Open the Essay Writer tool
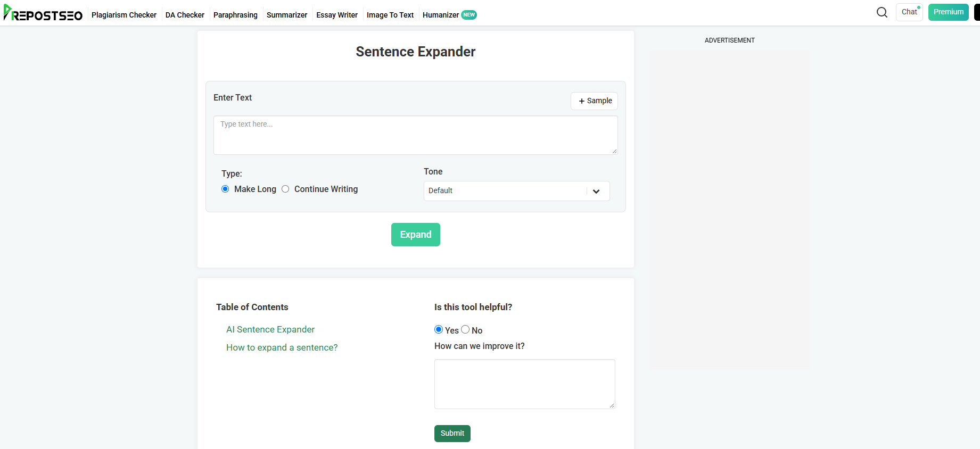 point(337,15)
